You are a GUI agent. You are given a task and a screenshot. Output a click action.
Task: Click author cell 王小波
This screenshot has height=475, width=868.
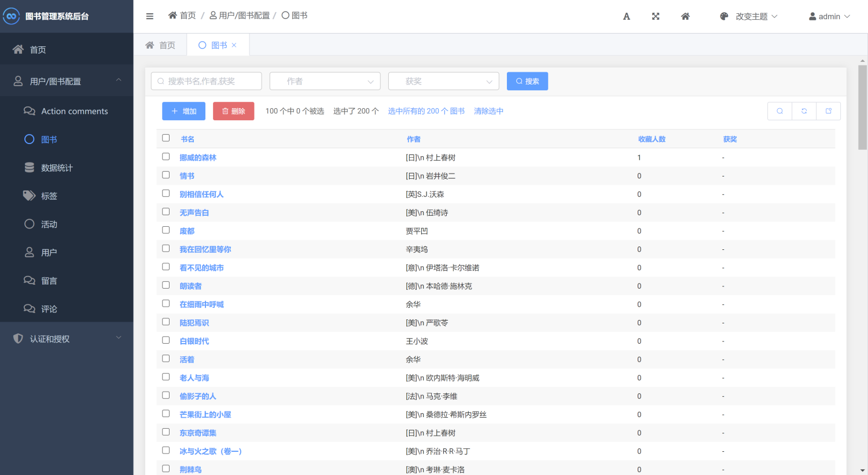pyautogui.click(x=417, y=341)
